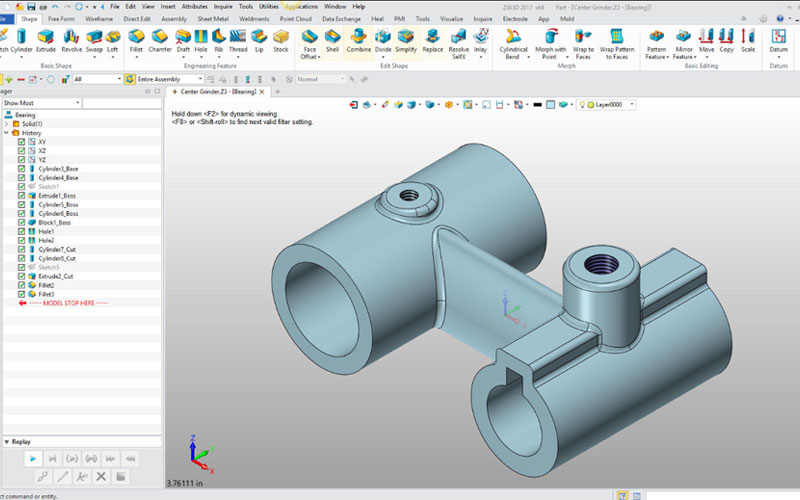Screen dimensions: 800x500
Task: Select the Lip feature tool
Action: tap(259, 41)
